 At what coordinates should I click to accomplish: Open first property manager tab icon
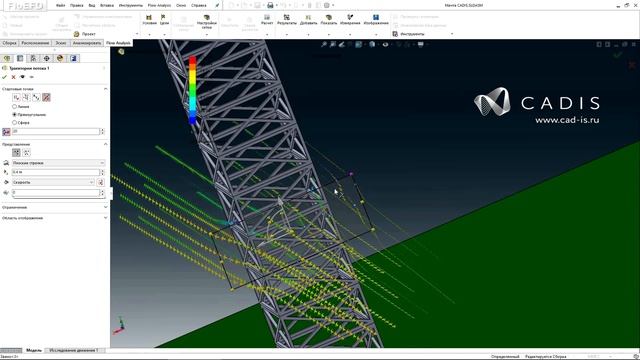(x=7, y=58)
